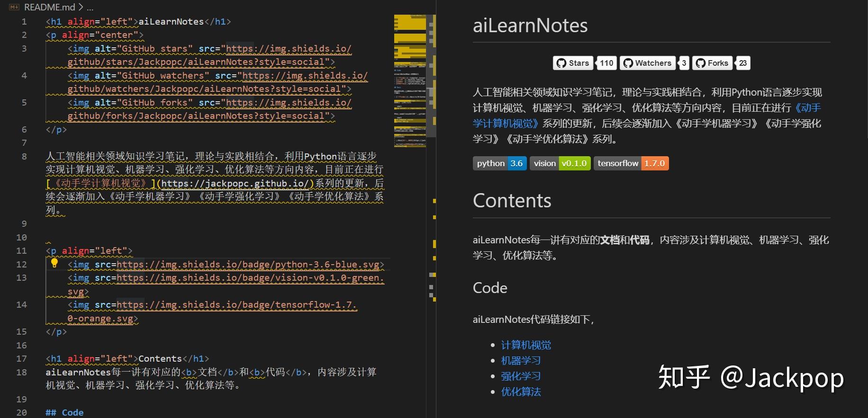The height and width of the screenshot is (418, 868).
Task: Click the <p align="center"> tag on line 2
Action: pos(94,35)
